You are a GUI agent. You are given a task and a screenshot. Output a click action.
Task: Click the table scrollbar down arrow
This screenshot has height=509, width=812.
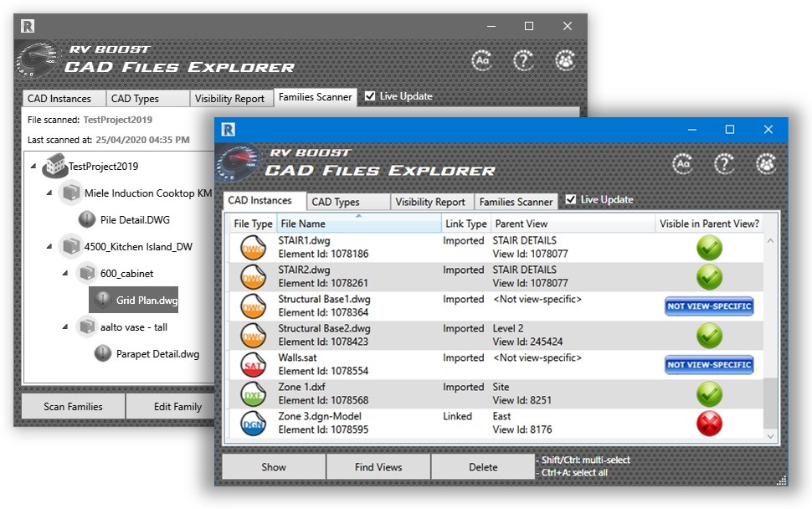(x=771, y=436)
